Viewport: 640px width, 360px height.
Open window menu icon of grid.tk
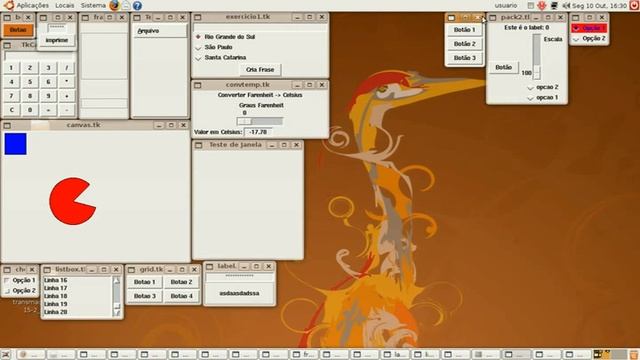131,270
